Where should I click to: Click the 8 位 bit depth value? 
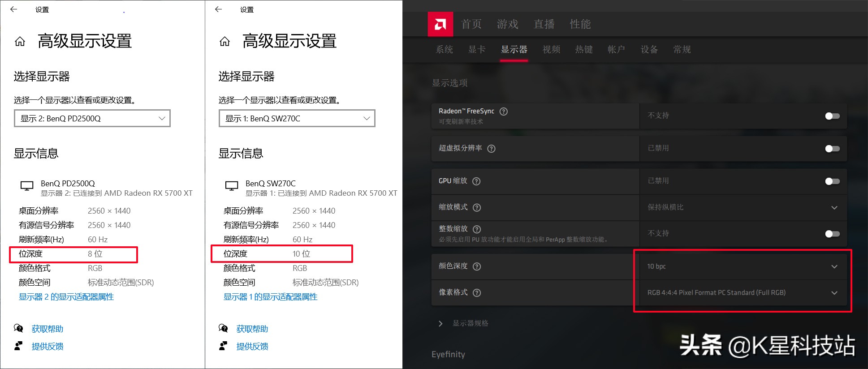pos(95,254)
